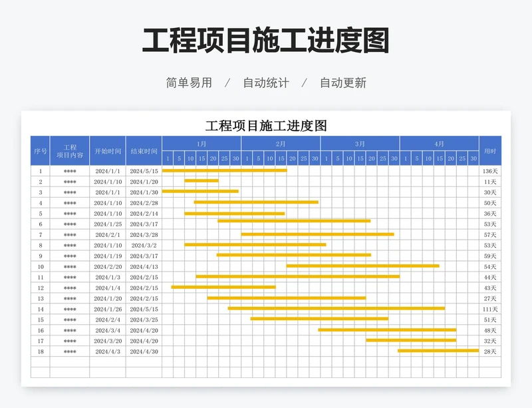Select the 用时 column header
The image size is (532, 408).
490,151
